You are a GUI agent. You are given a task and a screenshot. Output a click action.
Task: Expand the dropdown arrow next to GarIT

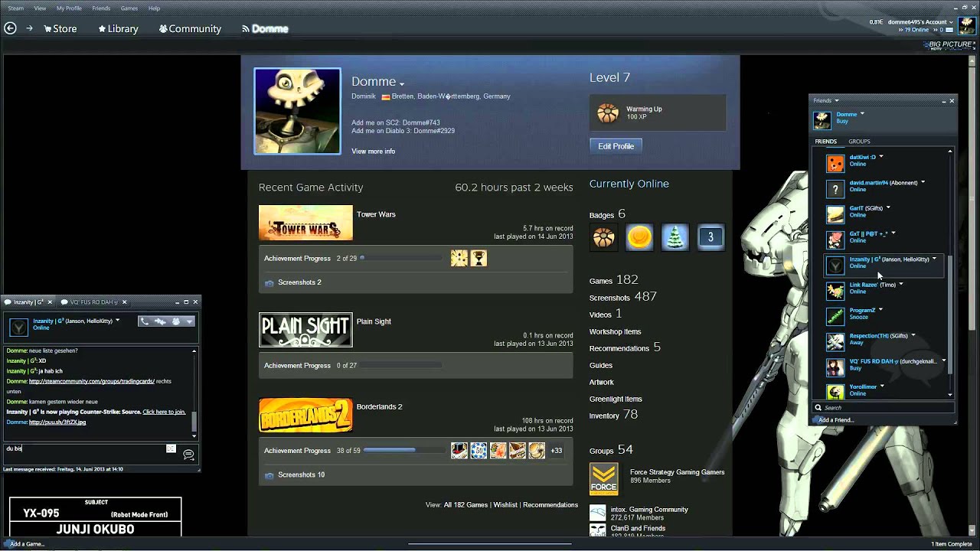click(888, 208)
